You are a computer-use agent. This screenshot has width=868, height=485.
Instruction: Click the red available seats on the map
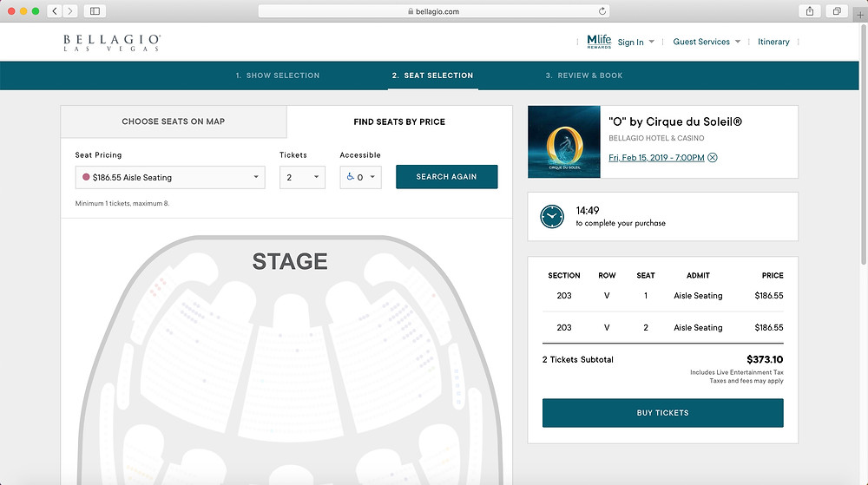158,286
